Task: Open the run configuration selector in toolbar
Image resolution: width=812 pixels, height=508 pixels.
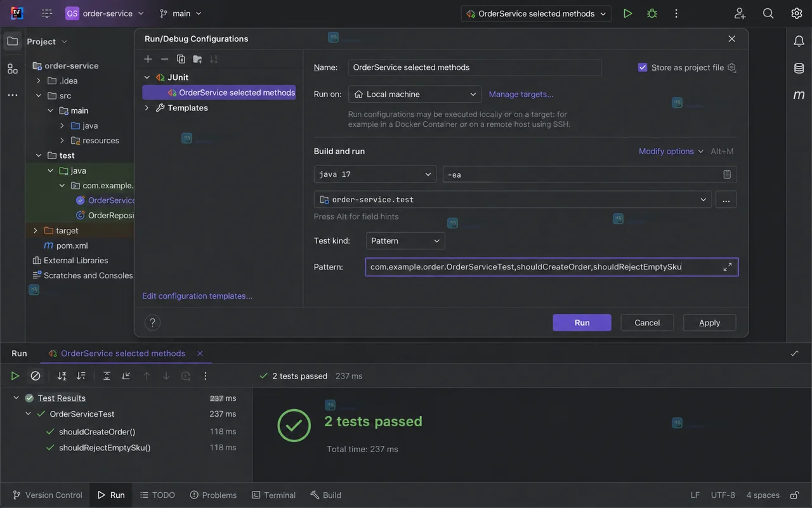Action: click(x=536, y=13)
